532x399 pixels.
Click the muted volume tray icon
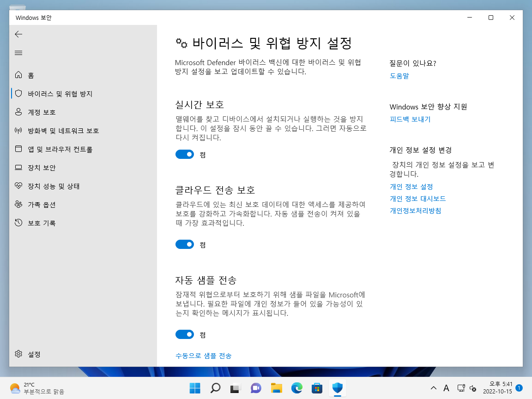[473, 388]
